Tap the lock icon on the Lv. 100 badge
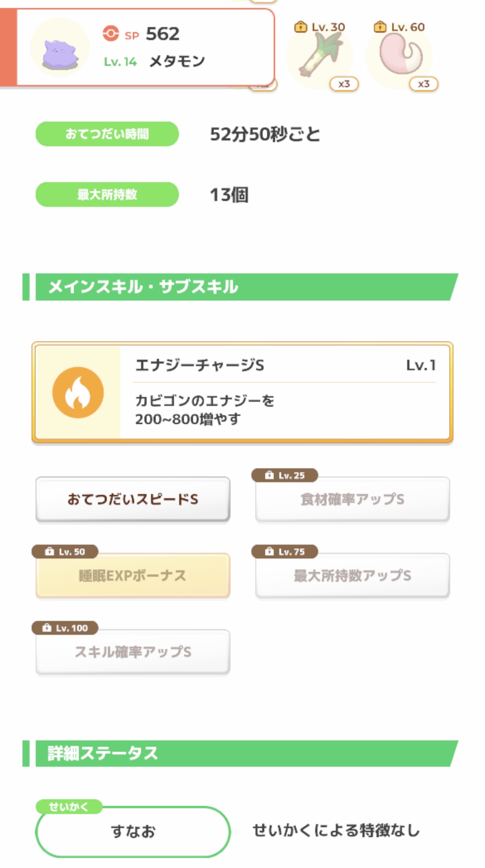 (46, 628)
